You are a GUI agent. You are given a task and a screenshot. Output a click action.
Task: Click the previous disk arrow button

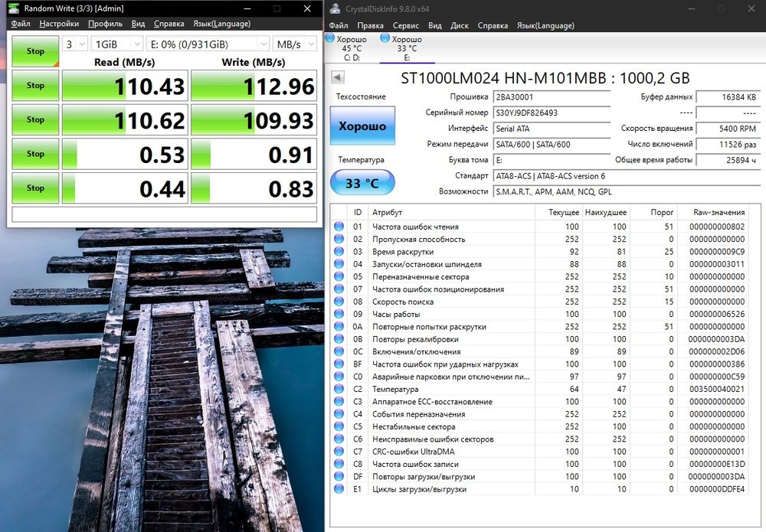pyautogui.click(x=338, y=77)
